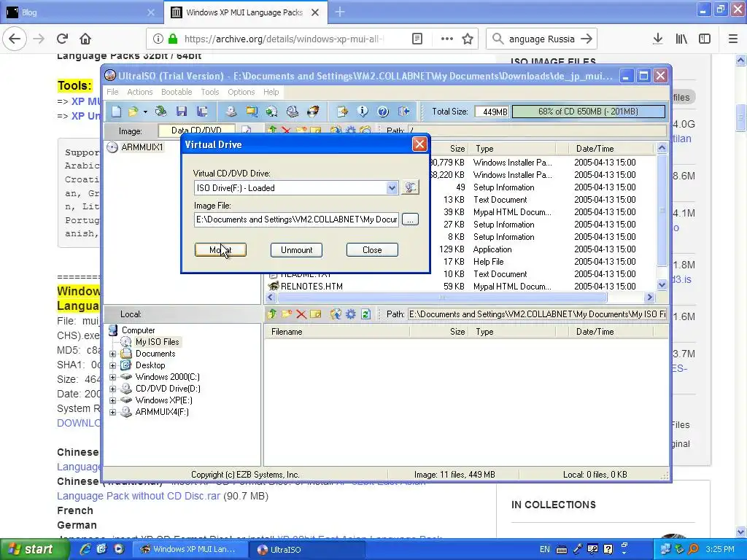This screenshot has height=560, width=747.
Task: Click the Save As icon in UltraISO toolbar
Action: pos(202,112)
